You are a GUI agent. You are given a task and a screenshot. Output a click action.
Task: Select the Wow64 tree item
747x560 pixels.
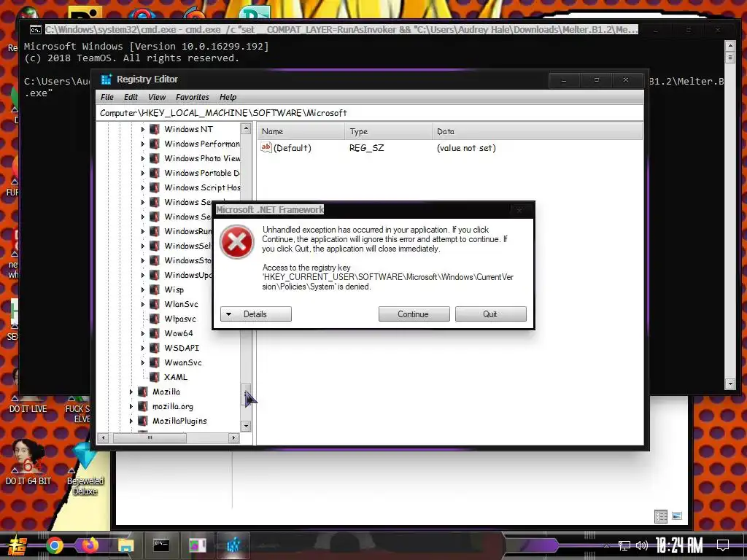tap(179, 333)
